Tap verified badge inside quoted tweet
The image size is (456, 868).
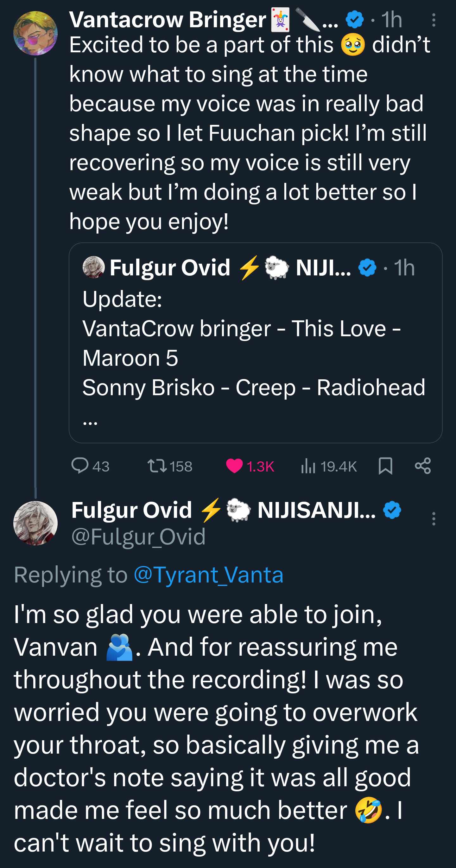(x=367, y=267)
